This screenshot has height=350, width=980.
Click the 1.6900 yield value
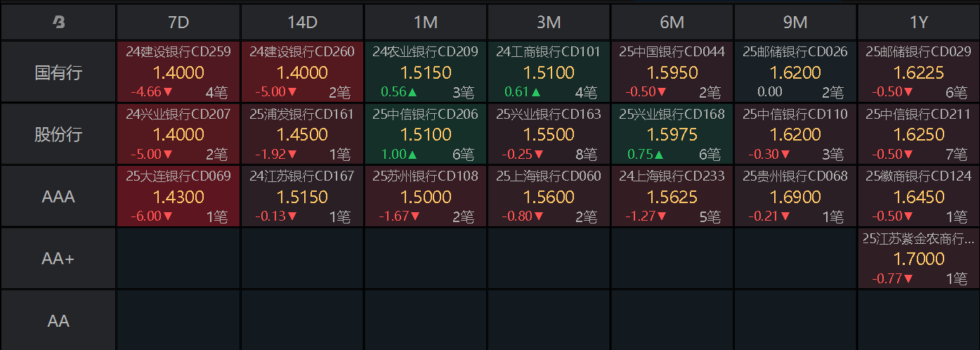[795, 197]
